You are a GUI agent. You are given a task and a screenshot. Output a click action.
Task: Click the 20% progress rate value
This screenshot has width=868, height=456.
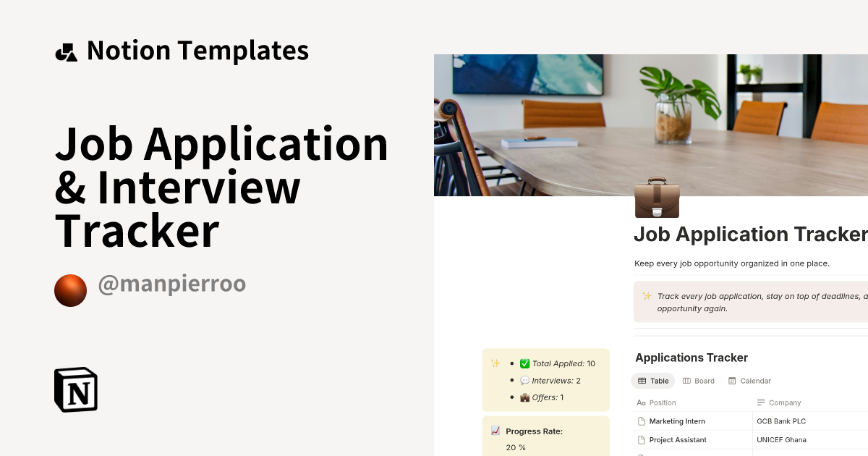[x=514, y=447]
